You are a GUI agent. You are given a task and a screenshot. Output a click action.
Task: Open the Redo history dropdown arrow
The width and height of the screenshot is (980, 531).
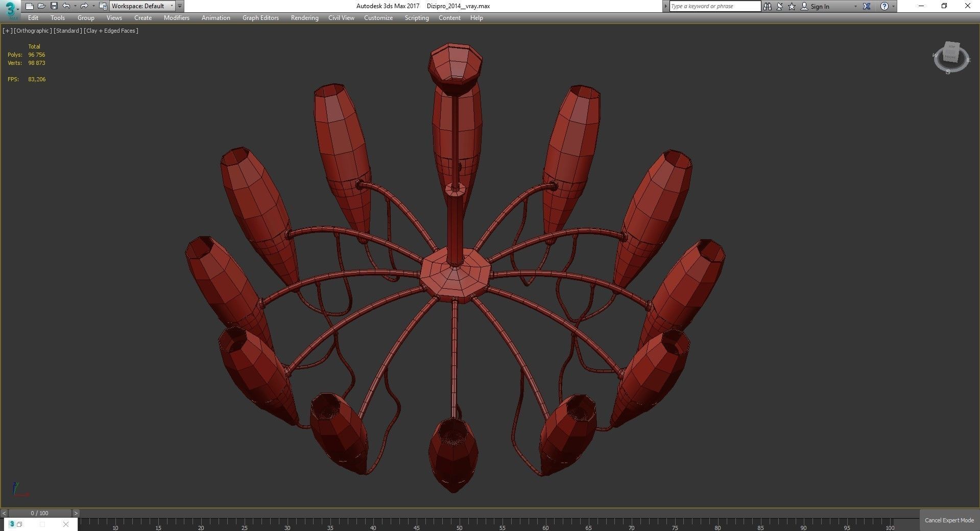tap(93, 6)
